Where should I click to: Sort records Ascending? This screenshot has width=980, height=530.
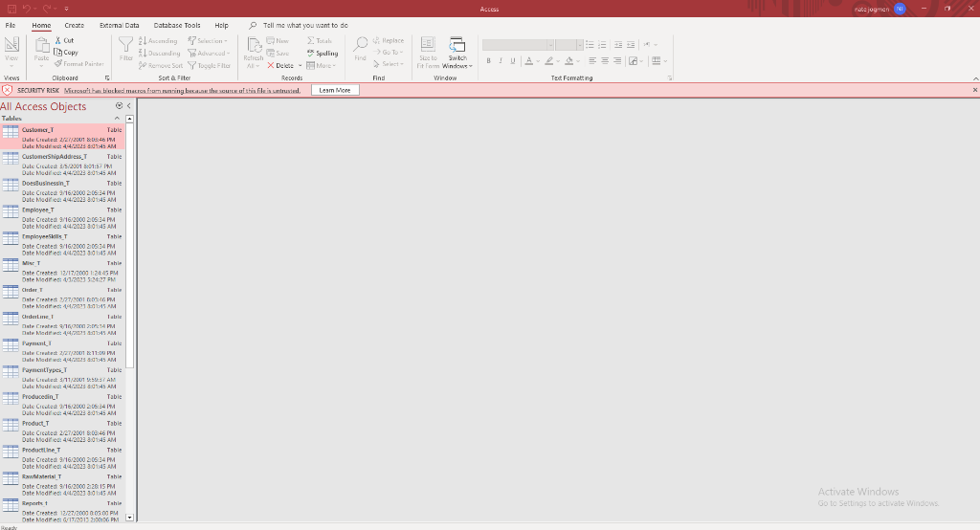click(158, 40)
